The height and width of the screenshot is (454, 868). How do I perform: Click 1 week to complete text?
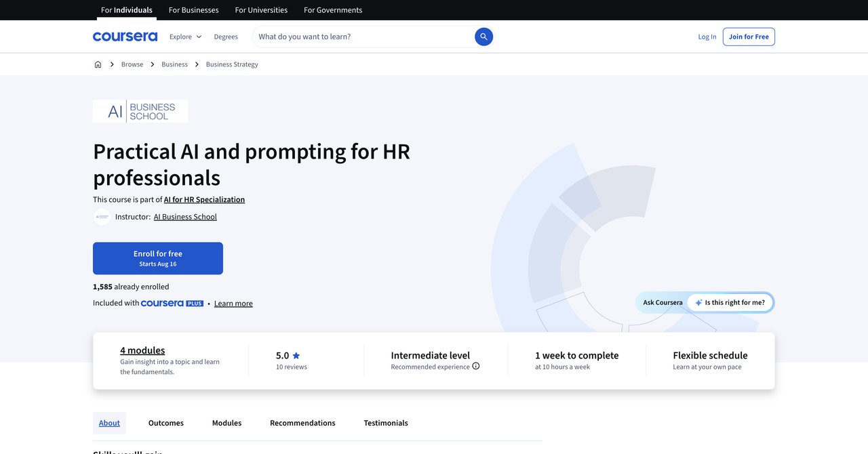click(x=577, y=355)
